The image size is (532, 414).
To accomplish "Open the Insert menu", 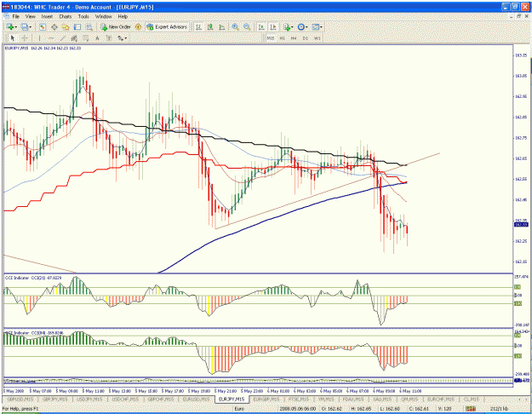I will [47, 16].
